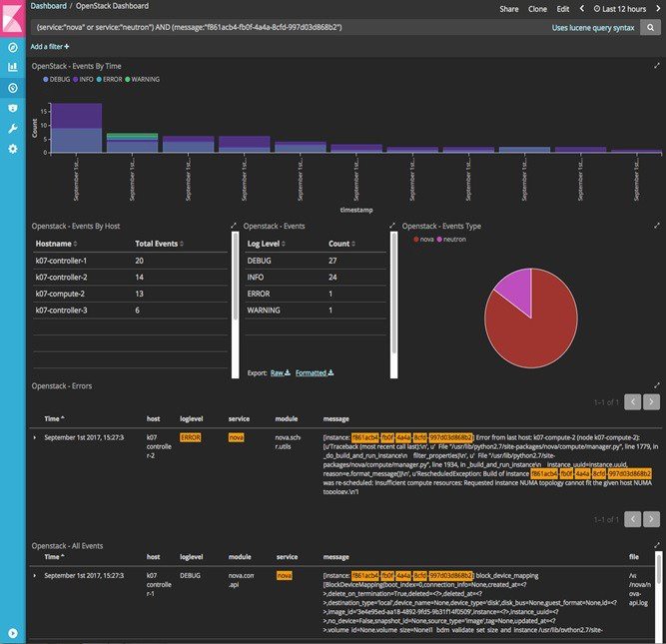Click next time range arrow
666x644 pixels.
pyautogui.click(x=658, y=9)
